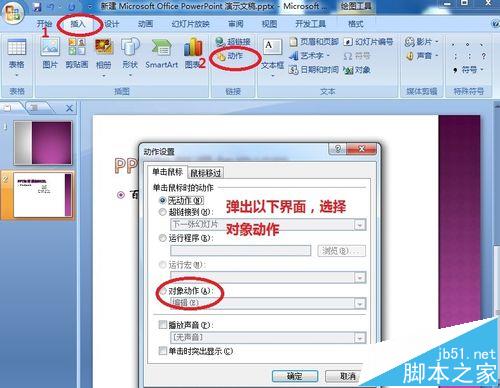500x388 pixels.
Task: Switch to the 动画 ribbon tab
Action: tap(145, 24)
